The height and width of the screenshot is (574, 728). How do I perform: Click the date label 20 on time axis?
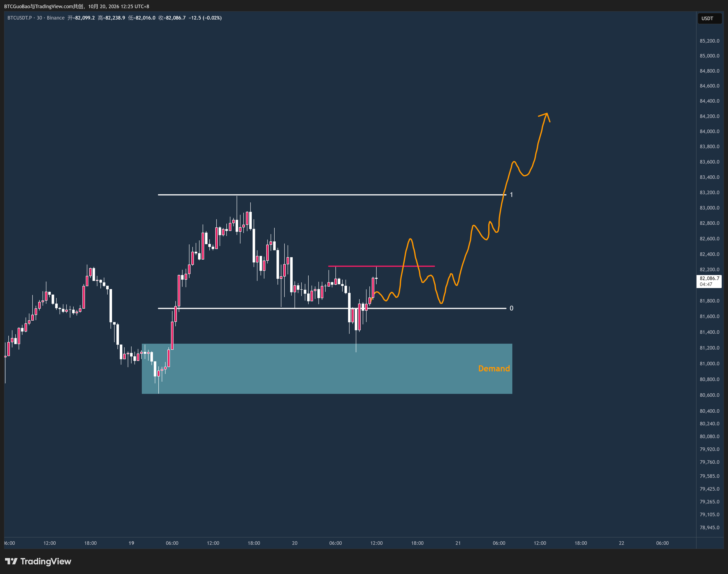pyautogui.click(x=295, y=543)
